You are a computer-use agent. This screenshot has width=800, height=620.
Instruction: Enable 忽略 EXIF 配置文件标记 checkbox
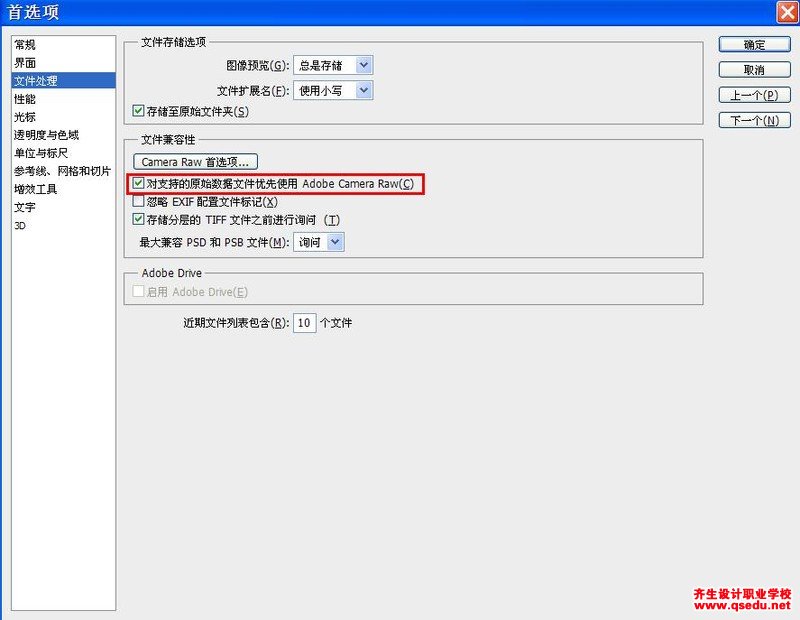point(139,202)
